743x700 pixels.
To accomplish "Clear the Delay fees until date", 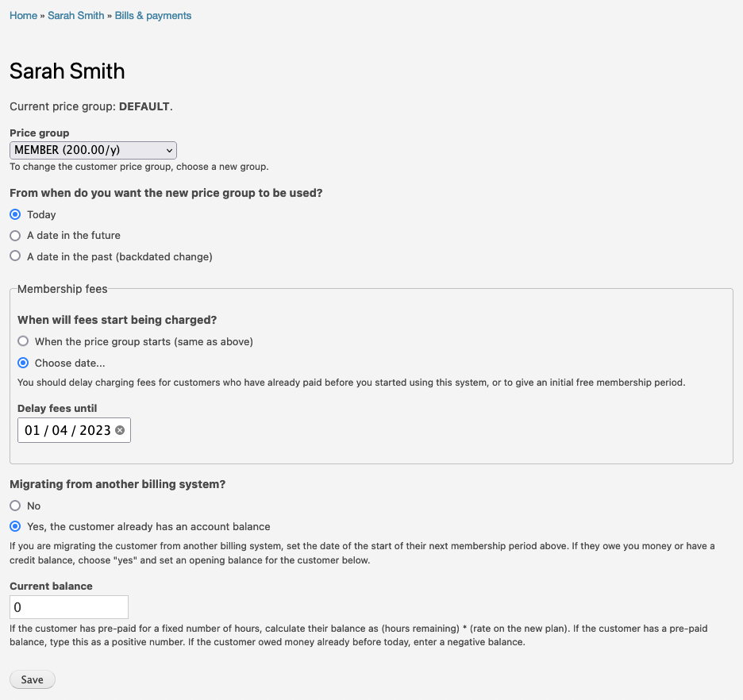I will pos(120,430).
